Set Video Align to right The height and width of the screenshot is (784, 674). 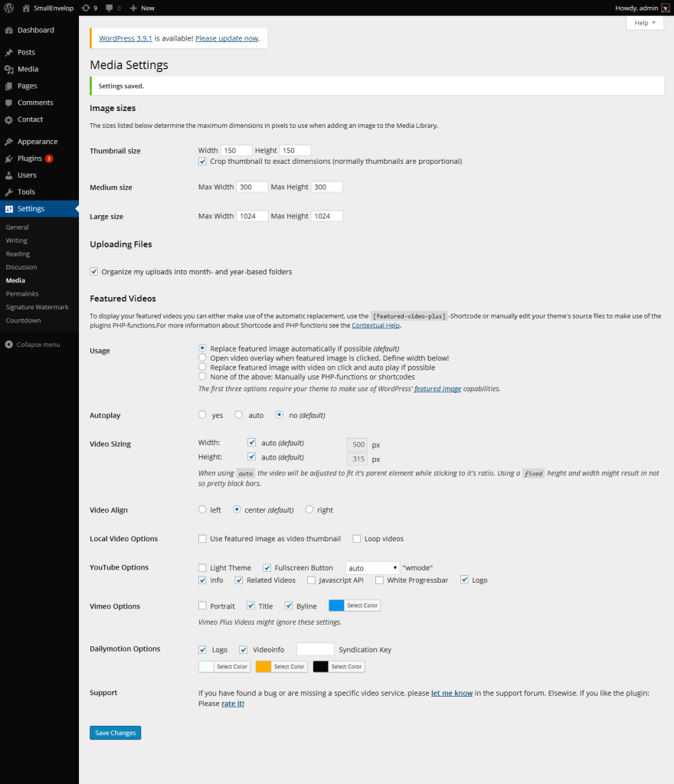coord(309,509)
